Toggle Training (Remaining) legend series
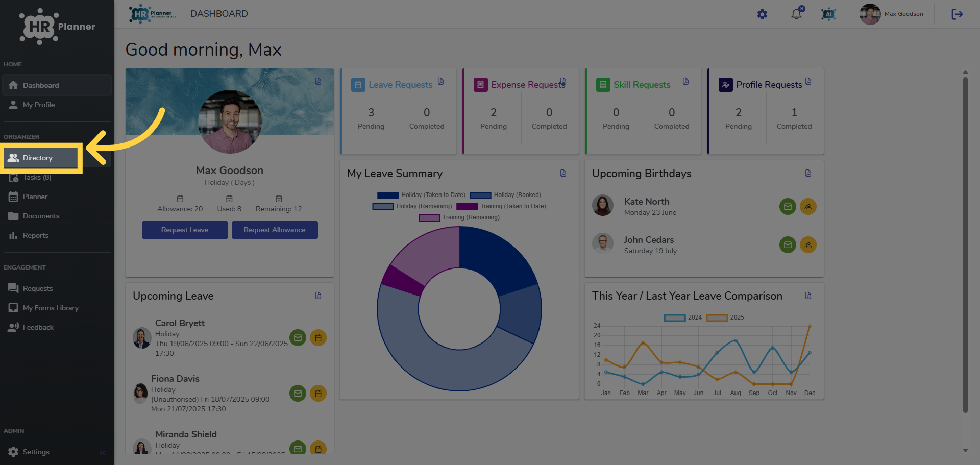This screenshot has width=980, height=465. click(459, 217)
